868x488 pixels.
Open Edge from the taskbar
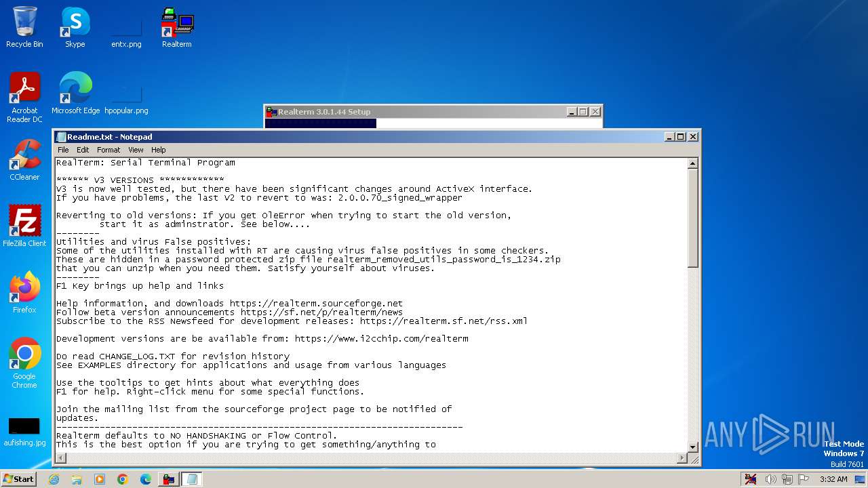pyautogui.click(x=146, y=479)
